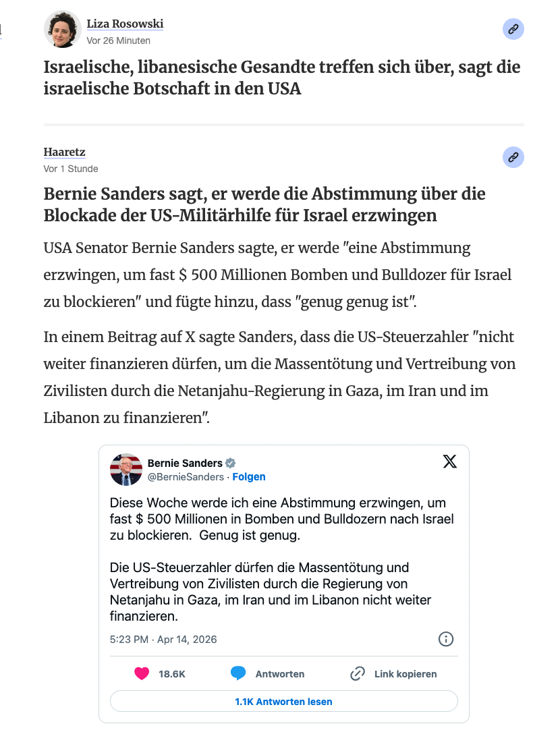
Task: Open Bernie Sanders' tweet profile picture
Action: point(126,470)
